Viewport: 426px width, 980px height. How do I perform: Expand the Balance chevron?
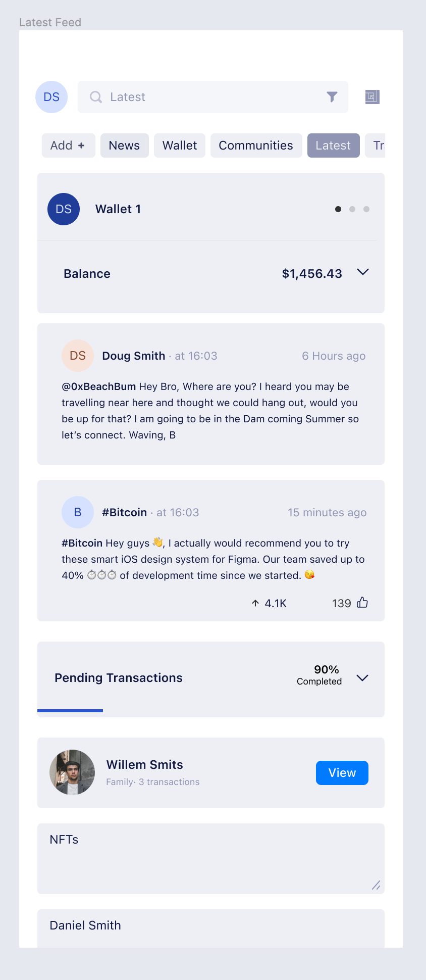pos(363,272)
